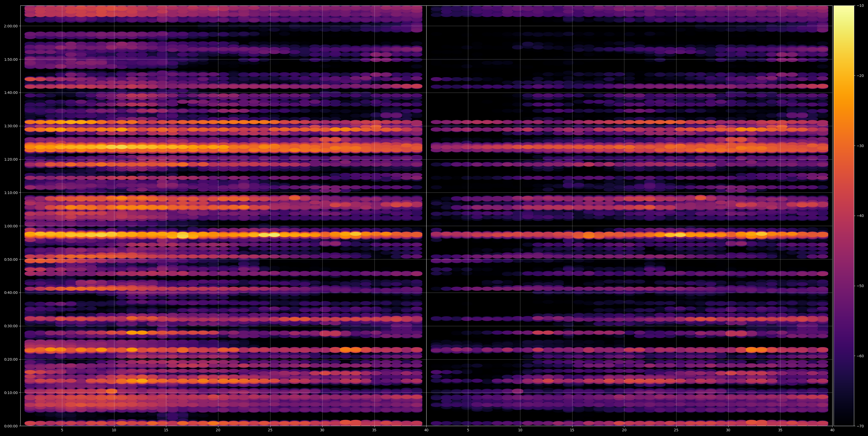Click the −30 colorbar tick label
This screenshot has height=436, width=868.
860,146
